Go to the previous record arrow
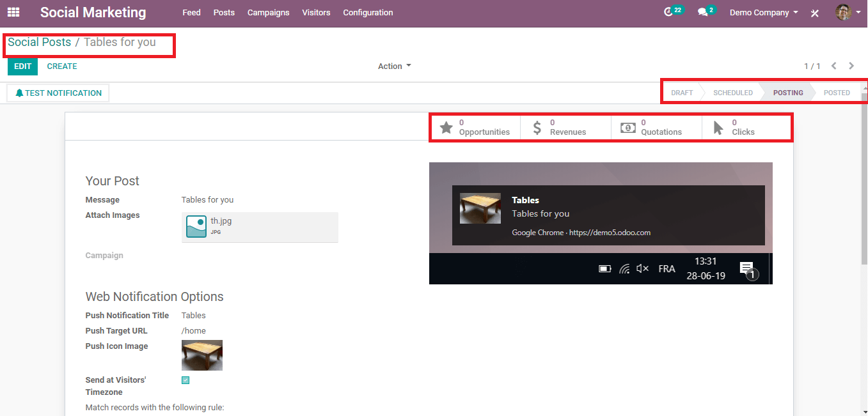This screenshot has width=868, height=416. pyautogui.click(x=834, y=66)
